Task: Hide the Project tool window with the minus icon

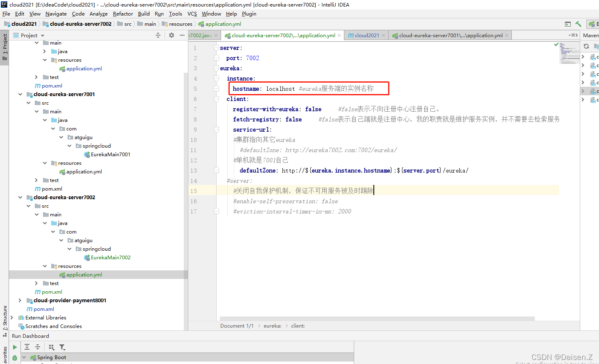Action: (x=182, y=36)
